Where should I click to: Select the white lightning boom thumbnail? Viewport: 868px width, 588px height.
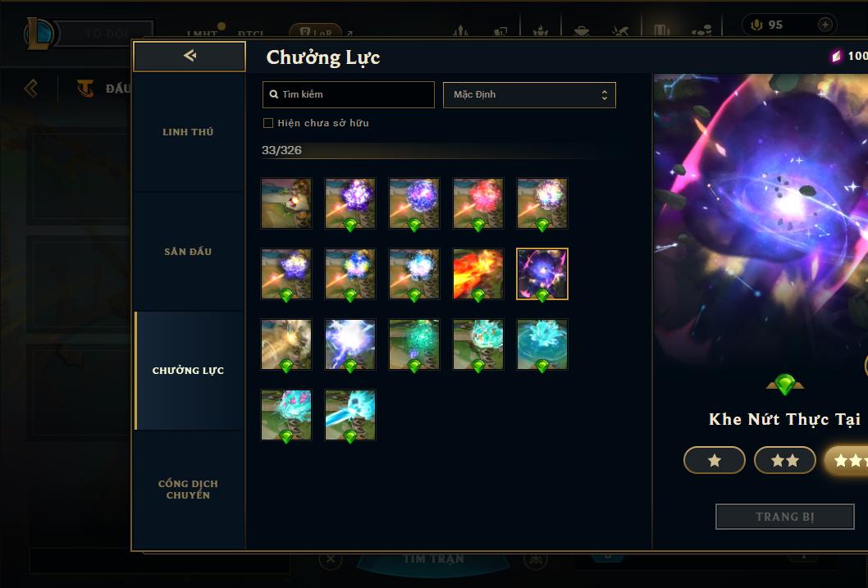(x=349, y=344)
